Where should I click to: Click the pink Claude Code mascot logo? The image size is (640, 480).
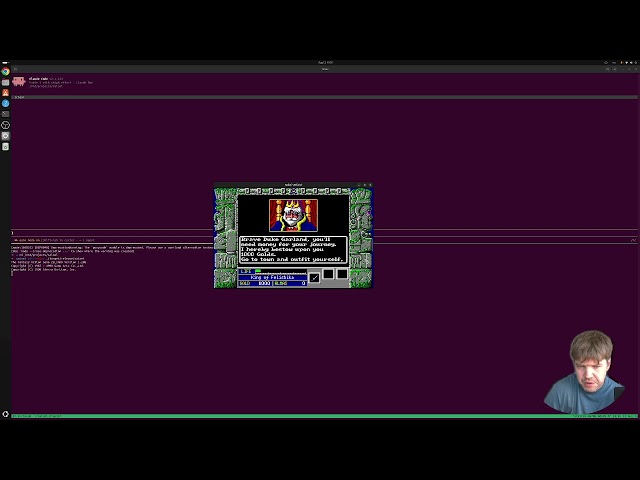point(19,82)
